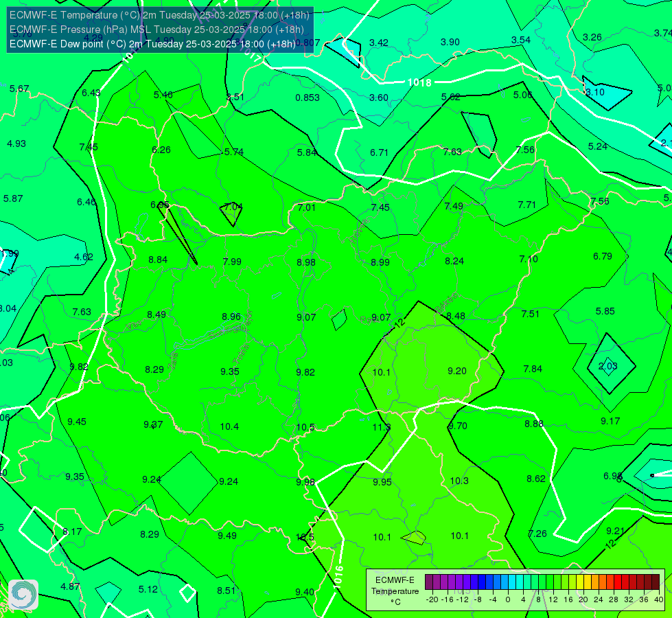Click the 5.06 temperature value
The image size is (672, 618).
523,95
